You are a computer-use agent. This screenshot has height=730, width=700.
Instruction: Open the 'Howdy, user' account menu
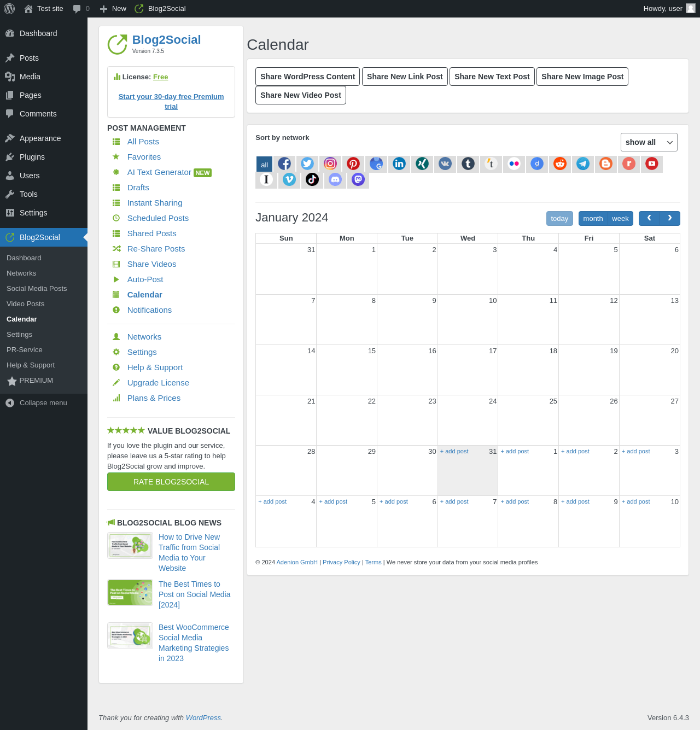pos(669,9)
